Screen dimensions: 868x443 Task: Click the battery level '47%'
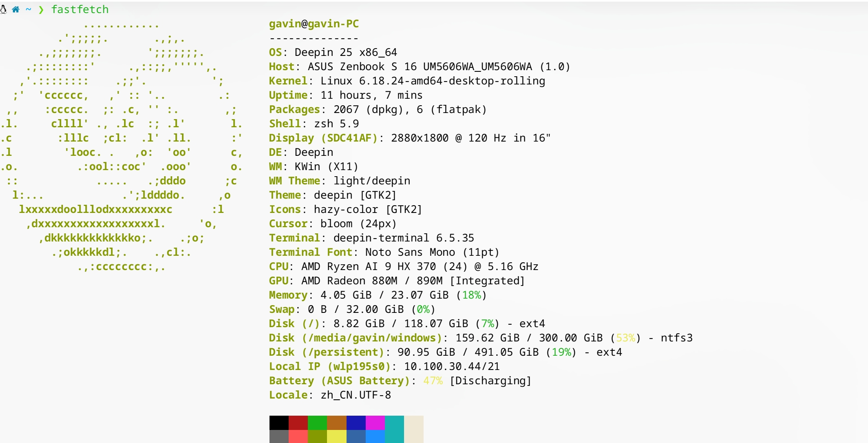[x=433, y=381]
